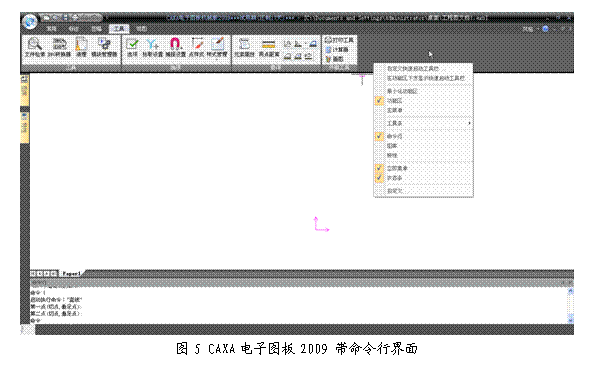Launch the DWG转换器 converter icon
This screenshot has height=383, width=596.
(59, 48)
